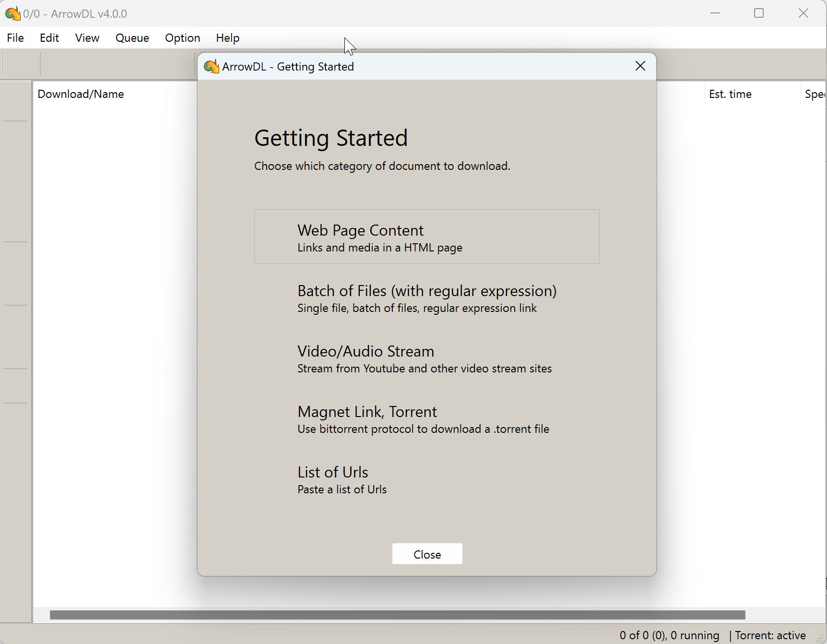Viewport: 827px width, 644px height.
Task: Click the ArrowDL icon in Getting Started dialog
Action: (211, 66)
